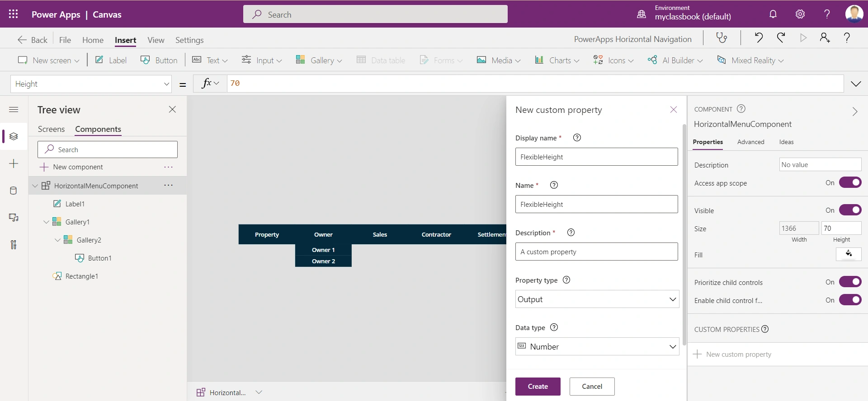Open the Data cylinder icon in sidebar
Viewport: 868px width, 401px height.
pyautogui.click(x=14, y=191)
